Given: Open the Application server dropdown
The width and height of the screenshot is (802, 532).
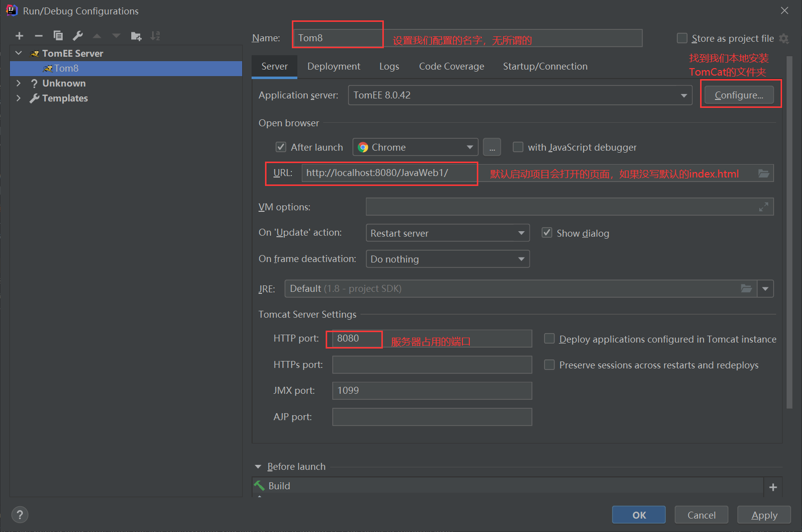Looking at the screenshot, I should 520,95.
